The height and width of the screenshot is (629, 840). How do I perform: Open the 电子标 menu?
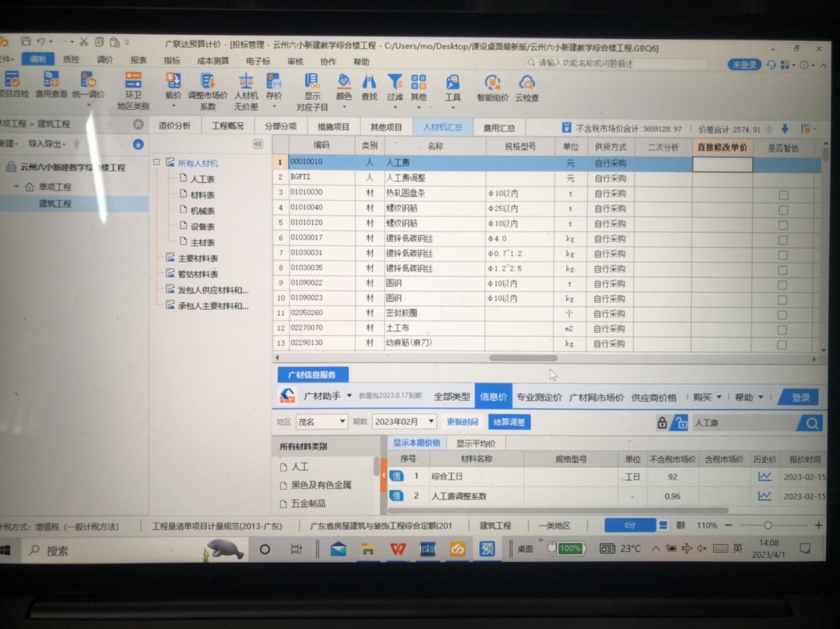[258, 60]
